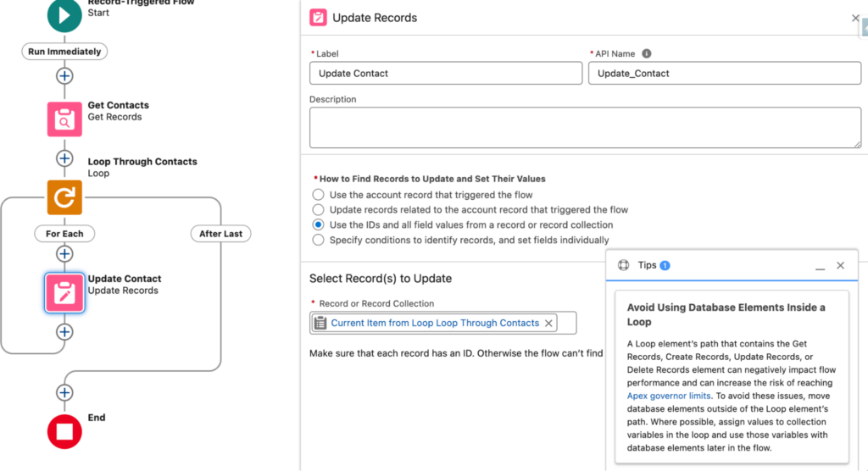Viewport: 868px width, 471px height.
Task: Click the green Start flow element icon
Action: [64, 14]
